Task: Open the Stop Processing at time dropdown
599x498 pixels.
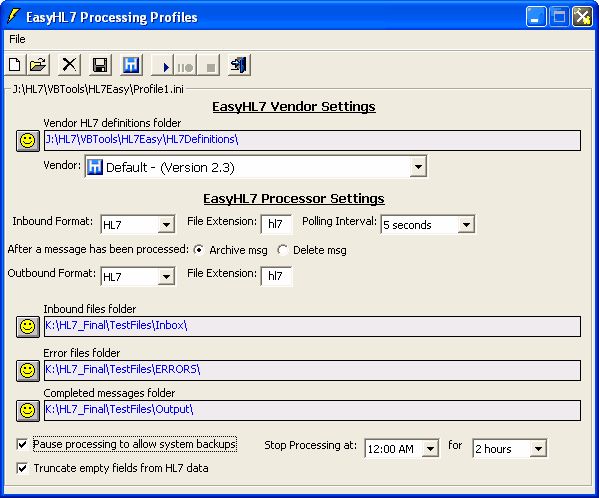Action: [430, 448]
